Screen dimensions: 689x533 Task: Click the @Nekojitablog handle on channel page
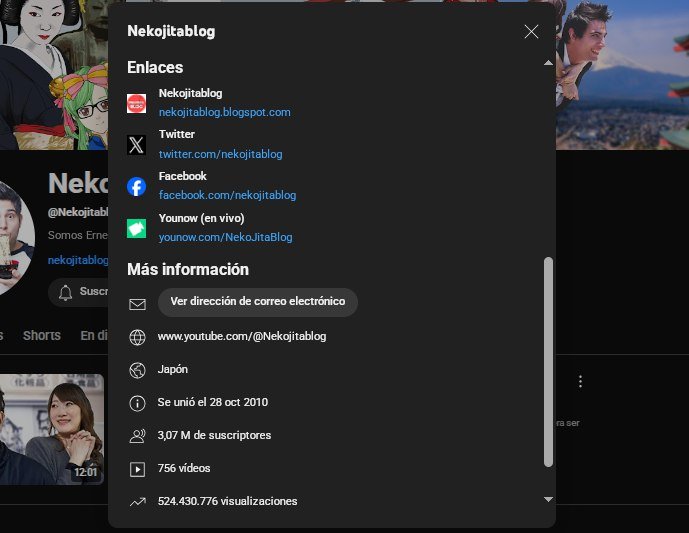point(78,212)
